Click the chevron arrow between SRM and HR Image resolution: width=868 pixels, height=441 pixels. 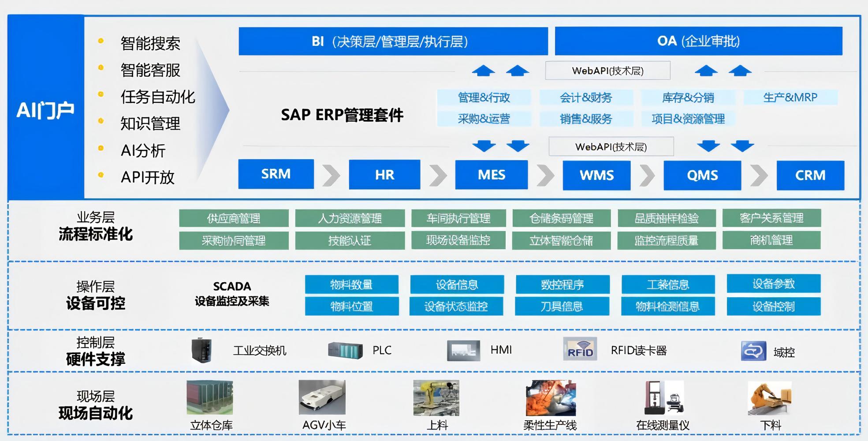(331, 175)
